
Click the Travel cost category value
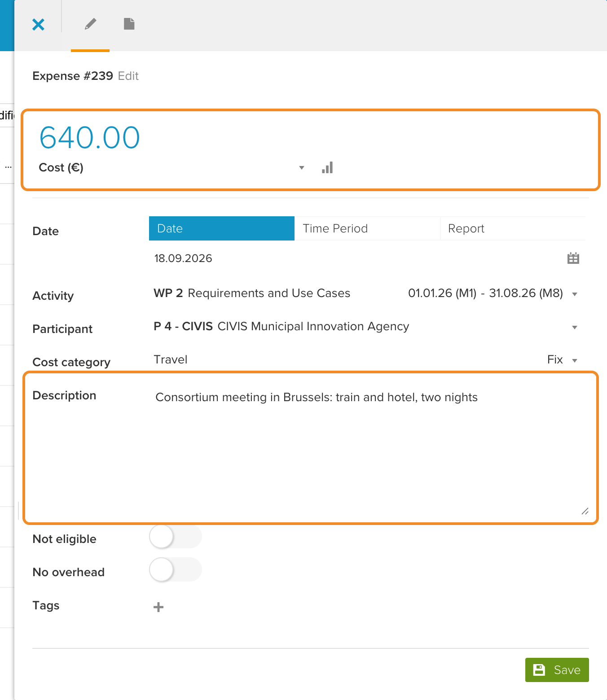pyautogui.click(x=171, y=359)
